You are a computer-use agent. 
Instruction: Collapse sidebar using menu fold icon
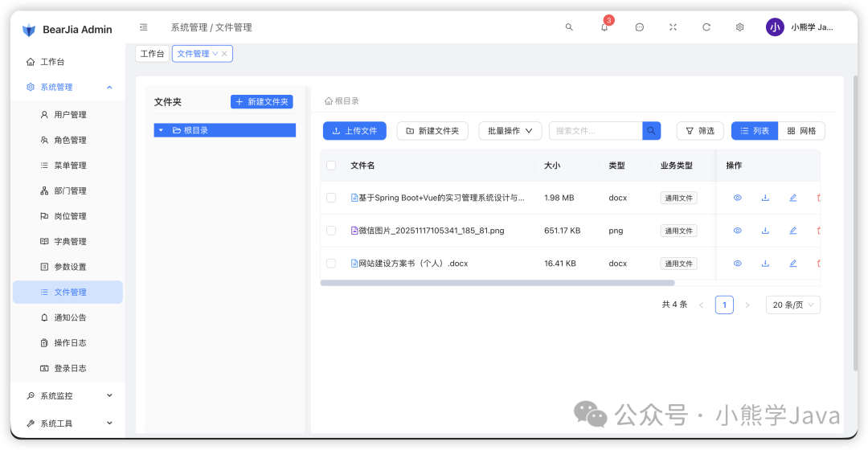point(144,27)
